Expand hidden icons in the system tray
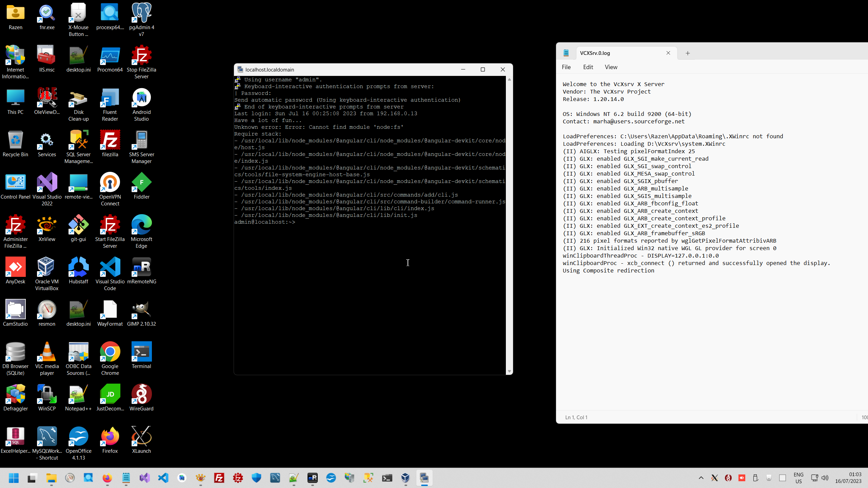 tap(701, 478)
